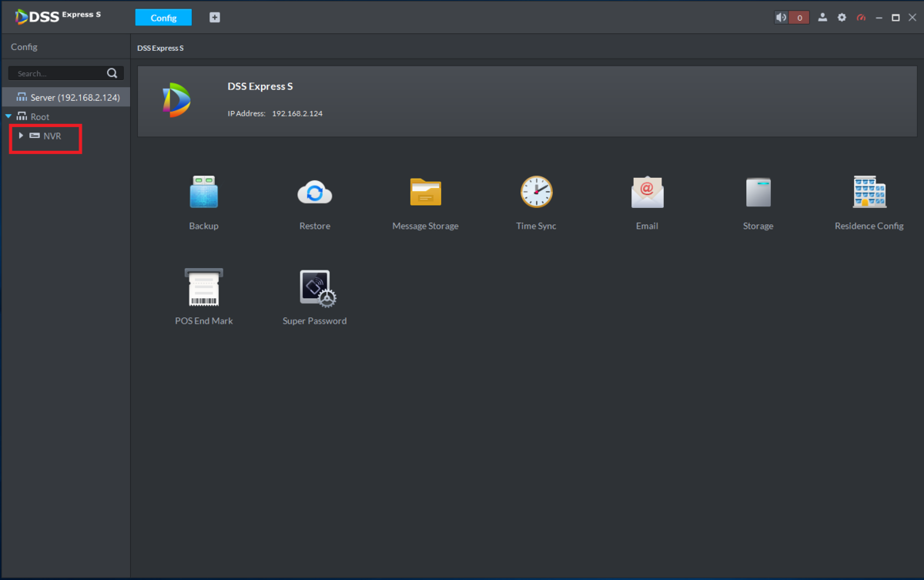Select the NVR device in tree
Image resolution: width=924 pixels, height=580 pixels.
[x=45, y=136]
